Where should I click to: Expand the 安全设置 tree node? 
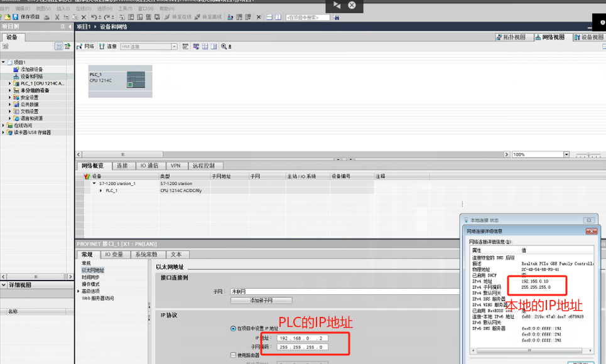pos(10,97)
